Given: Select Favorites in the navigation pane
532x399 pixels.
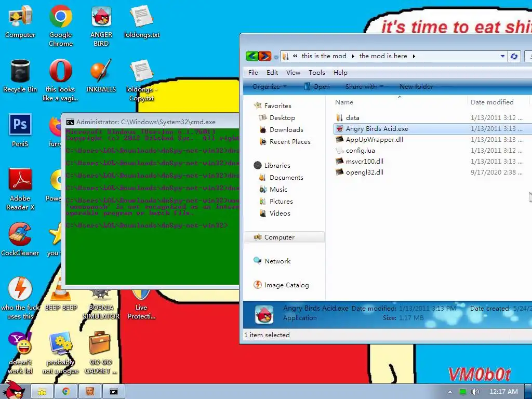Looking at the screenshot, I should 273,106.
